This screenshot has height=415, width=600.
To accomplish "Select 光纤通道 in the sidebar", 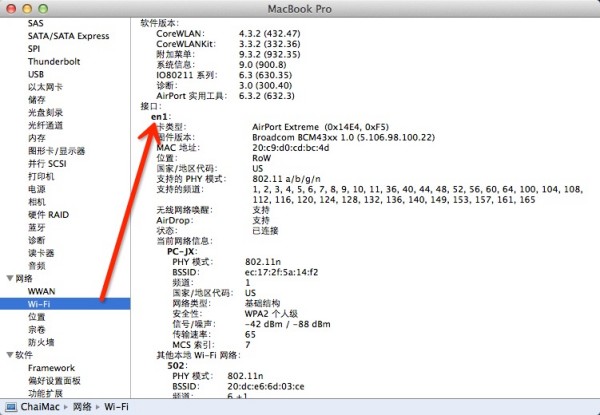I will click(x=45, y=125).
